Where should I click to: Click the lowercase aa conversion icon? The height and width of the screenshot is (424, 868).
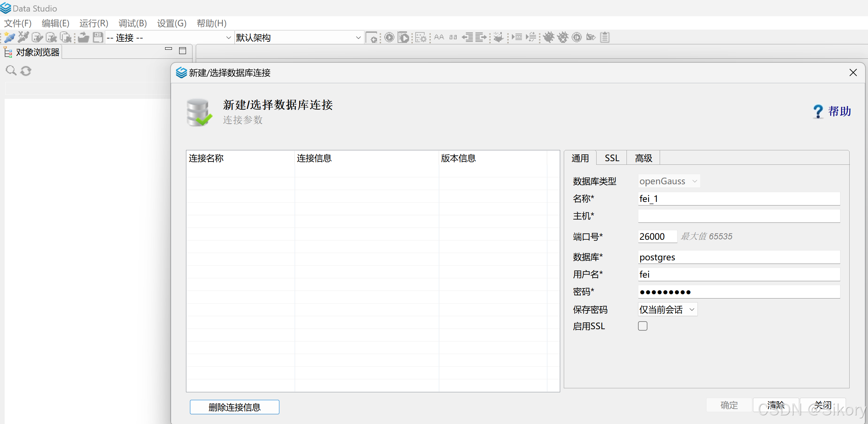click(453, 37)
